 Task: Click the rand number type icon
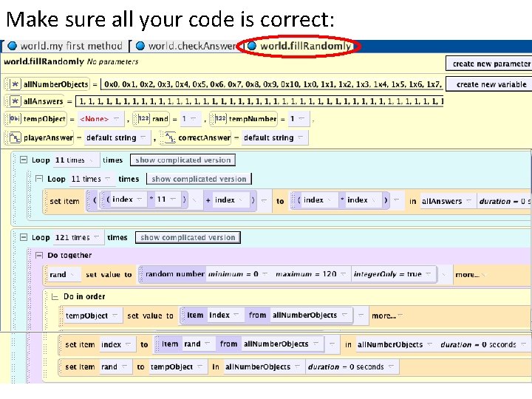[143, 119]
